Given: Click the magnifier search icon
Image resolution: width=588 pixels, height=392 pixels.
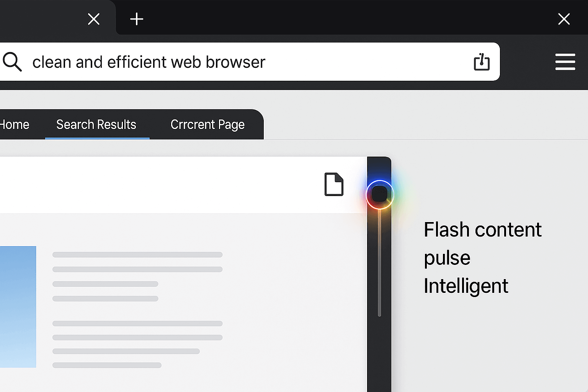Looking at the screenshot, I should 12,62.
